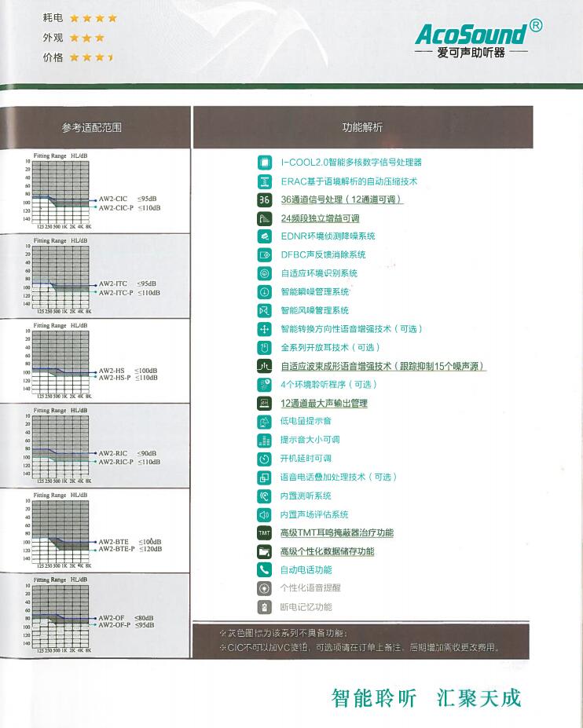This screenshot has height=728, width=583.
Task: Click the icon beside 24频段独立增益可调
Action: [264, 218]
